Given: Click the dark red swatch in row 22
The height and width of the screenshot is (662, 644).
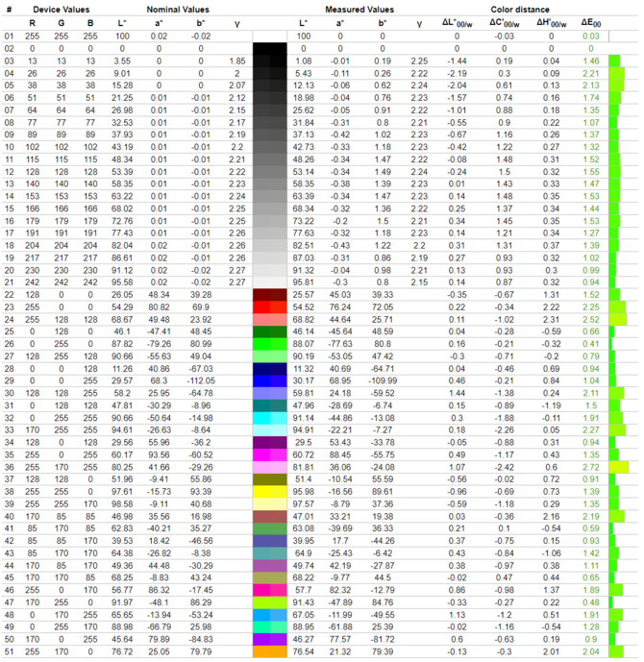Looking at the screenshot, I should point(270,295).
